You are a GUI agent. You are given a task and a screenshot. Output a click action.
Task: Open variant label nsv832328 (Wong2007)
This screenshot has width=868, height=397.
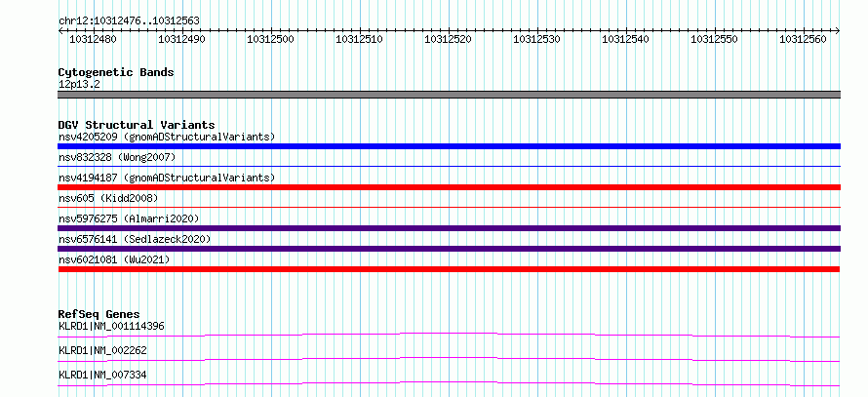coord(117,158)
